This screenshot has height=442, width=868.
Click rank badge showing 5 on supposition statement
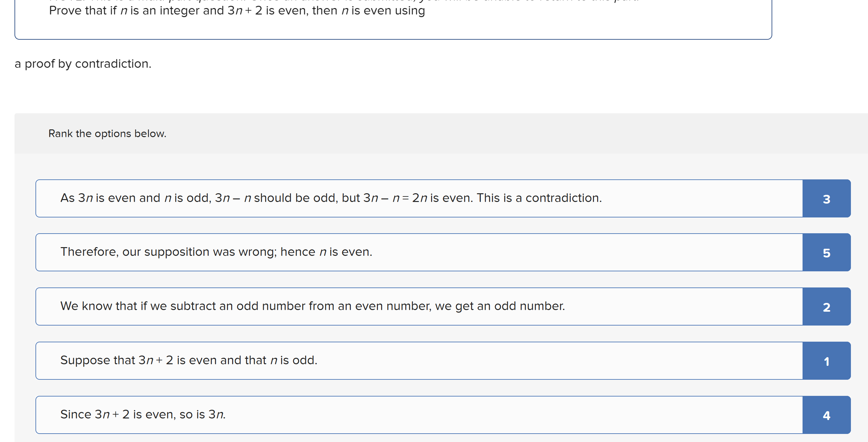tap(826, 253)
